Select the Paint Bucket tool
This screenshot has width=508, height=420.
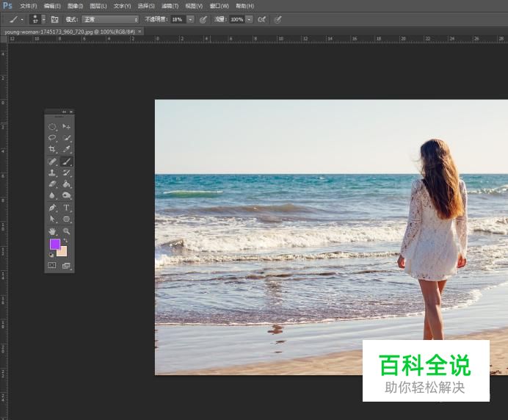[66, 184]
